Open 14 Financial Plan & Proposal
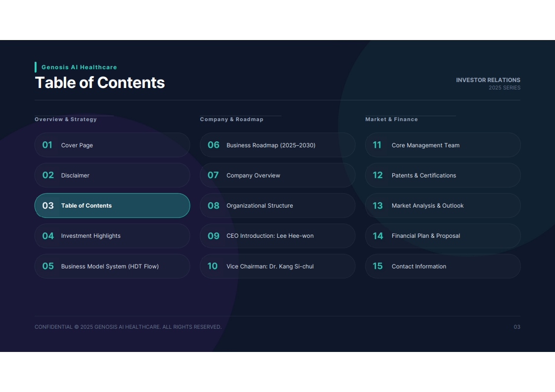This screenshot has width=555, height=392. point(443,236)
